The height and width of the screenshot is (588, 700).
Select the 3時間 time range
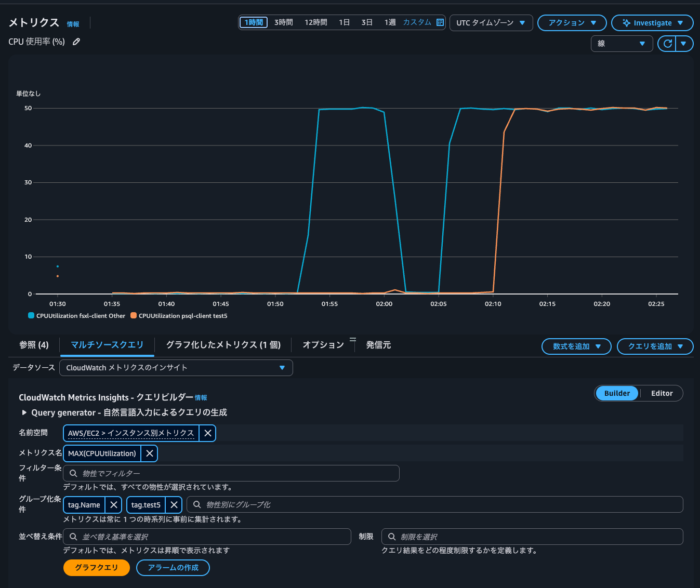284,22
